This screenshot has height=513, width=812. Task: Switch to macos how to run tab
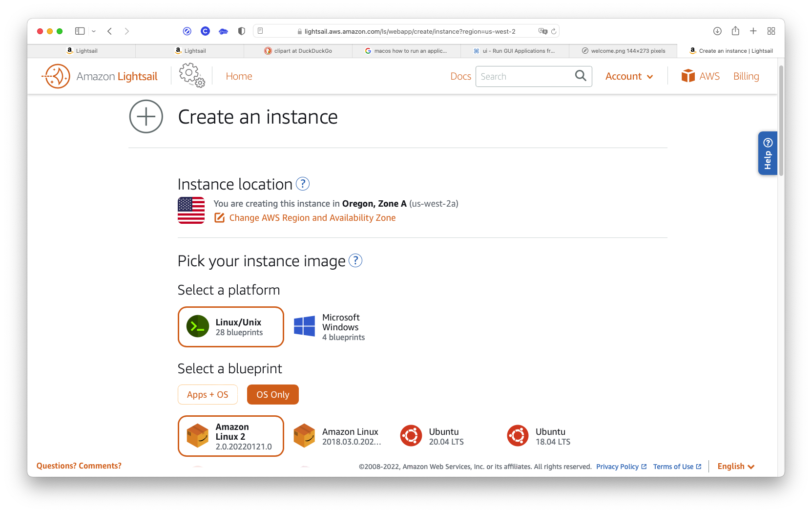point(407,51)
